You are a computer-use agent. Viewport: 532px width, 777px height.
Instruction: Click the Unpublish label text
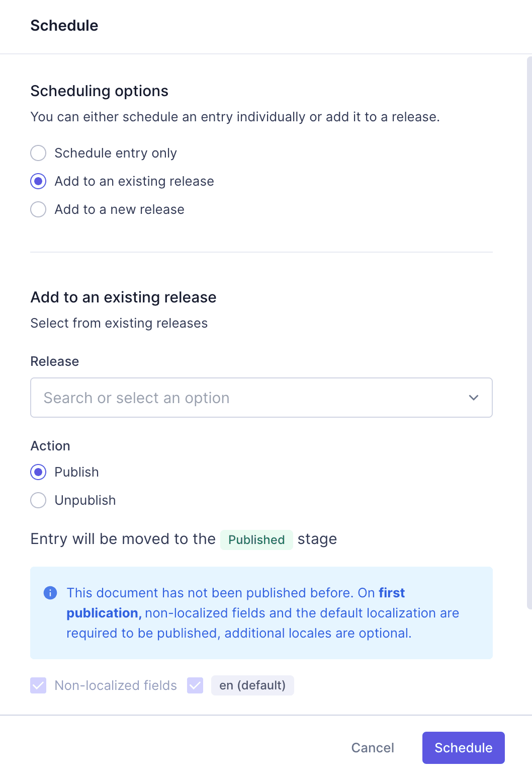[x=85, y=500]
